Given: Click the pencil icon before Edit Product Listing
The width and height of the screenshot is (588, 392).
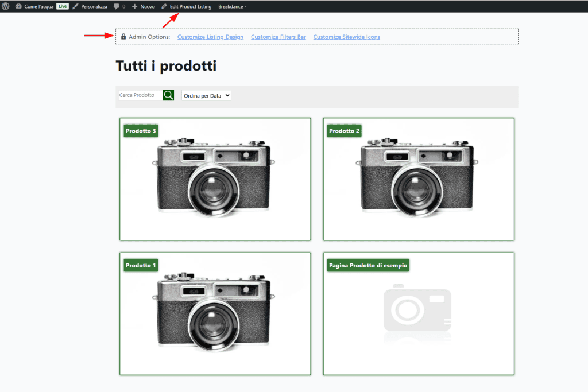Looking at the screenshot, I should (164, 6).
